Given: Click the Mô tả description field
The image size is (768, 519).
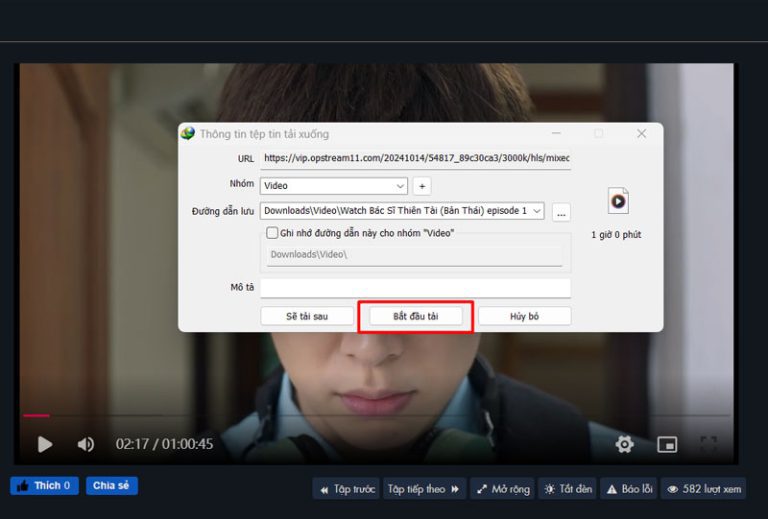Looking at the screenshot, I should pos(415,288).
